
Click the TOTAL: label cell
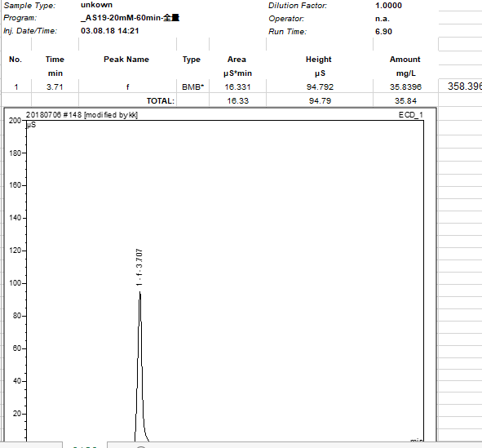click(x=160, y=101)
